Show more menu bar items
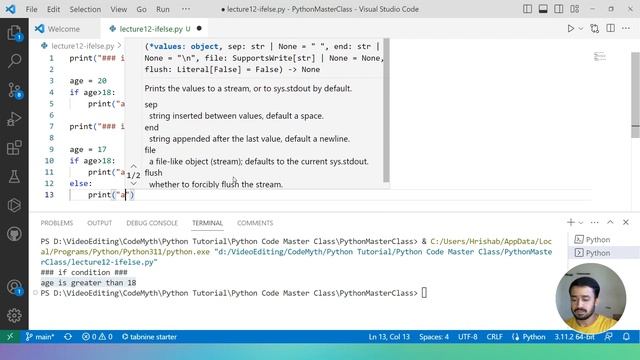Screen dimensions: 640x360 pos(186,9)
